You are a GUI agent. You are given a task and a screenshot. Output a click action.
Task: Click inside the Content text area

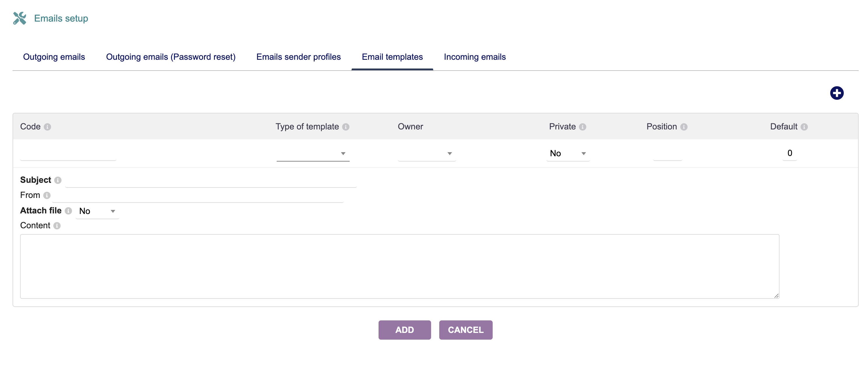coord(400,266)
